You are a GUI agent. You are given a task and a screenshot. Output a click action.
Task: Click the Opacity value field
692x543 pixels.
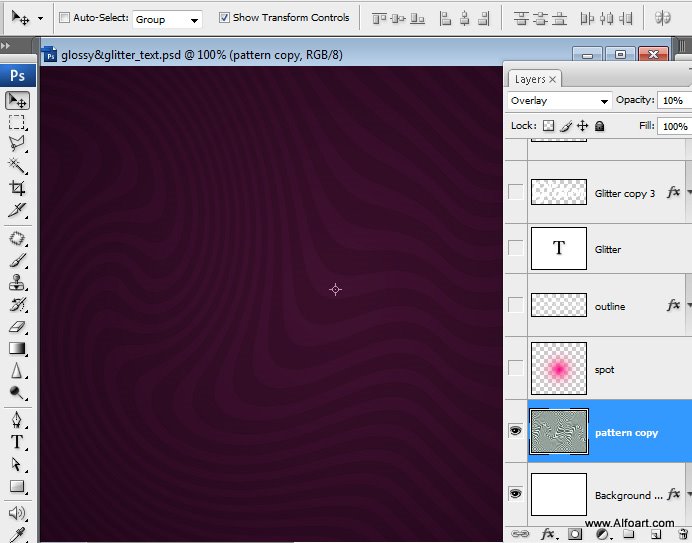click(672, 101)
